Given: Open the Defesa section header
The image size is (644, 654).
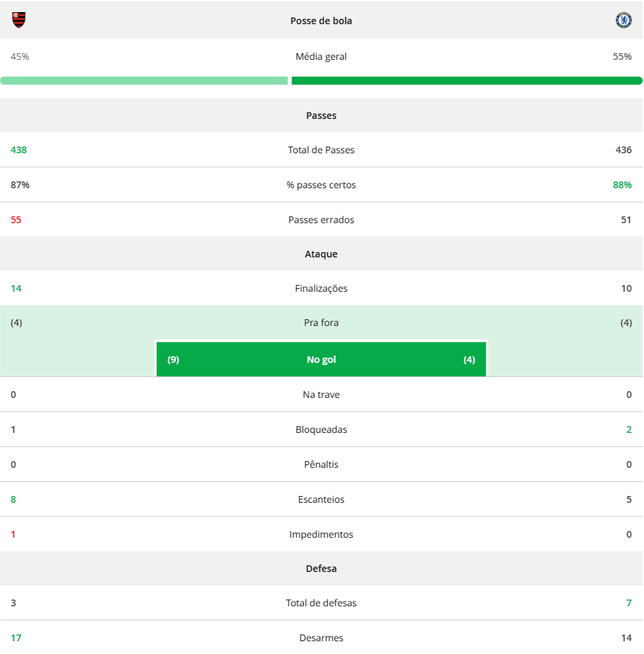Looking at the screenshot, I should click(x=321, y=569).
